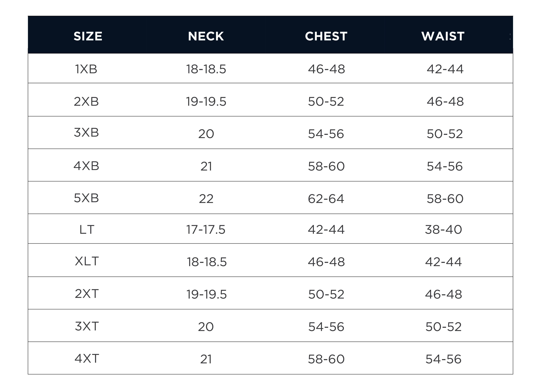Image resolution: width=540 pixels, height=392 pixels.
Task: Click the 4XT size label
Action: pos(87,359)
